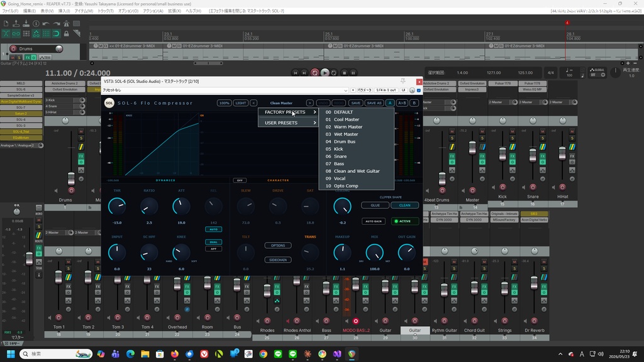Click the plus button beside the preset field

[x=353, y=90]
